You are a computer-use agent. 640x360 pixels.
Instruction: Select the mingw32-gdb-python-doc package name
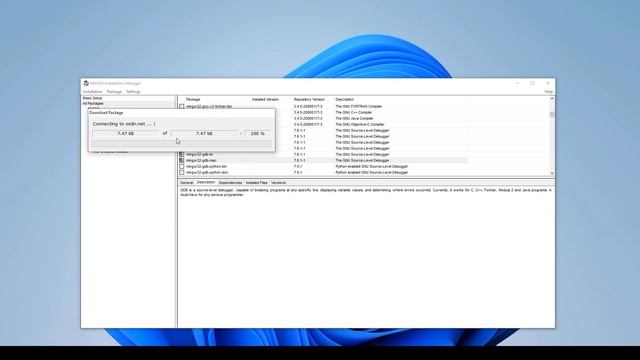click(x=207, y=173)
